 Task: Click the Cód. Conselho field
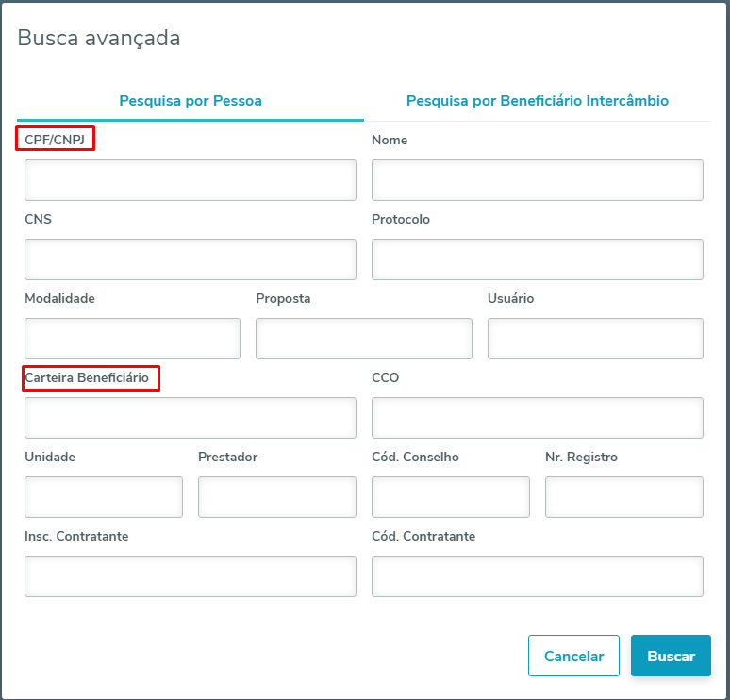point(450,497)
